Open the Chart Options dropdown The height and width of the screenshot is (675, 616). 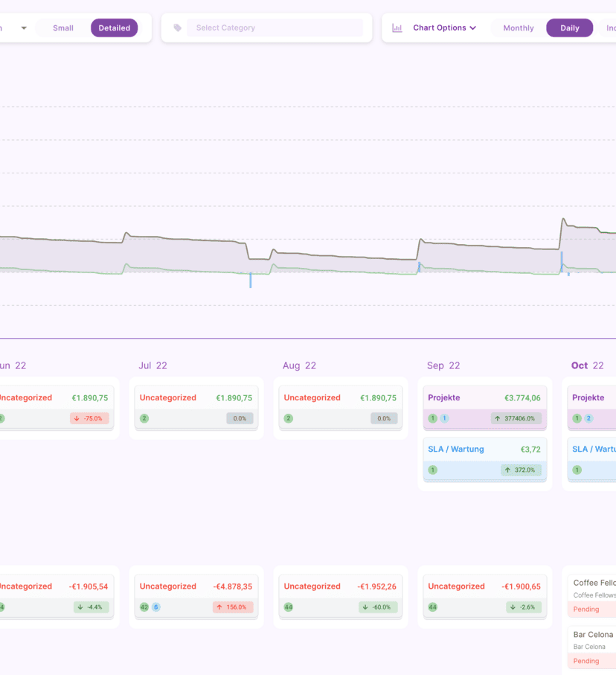click(444, 28)
